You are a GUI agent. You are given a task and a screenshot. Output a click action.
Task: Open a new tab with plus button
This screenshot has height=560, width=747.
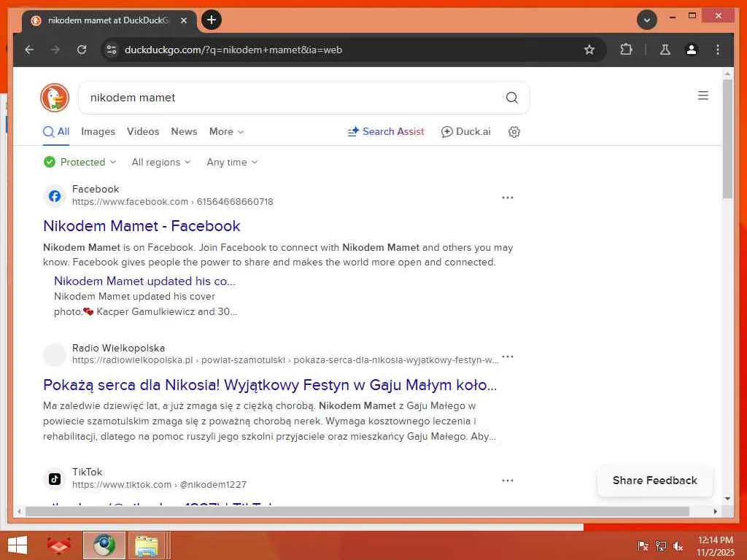pyautogui.click(x=212, y=20)
